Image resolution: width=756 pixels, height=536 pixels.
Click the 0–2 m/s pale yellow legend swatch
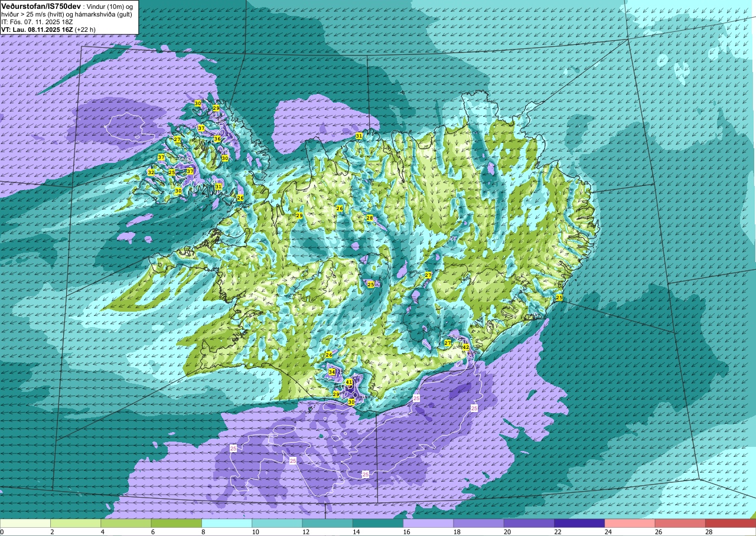(25, 523)
